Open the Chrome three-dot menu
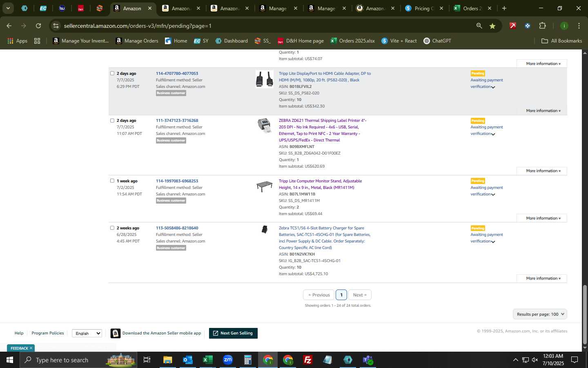 coord(579,26)
